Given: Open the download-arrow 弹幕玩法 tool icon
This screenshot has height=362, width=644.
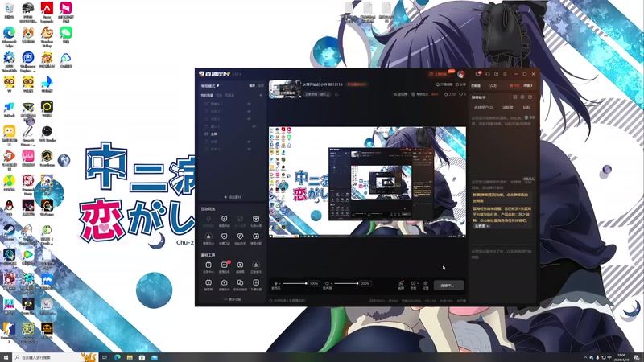Looking at the screenshot, I should (208, 237).
